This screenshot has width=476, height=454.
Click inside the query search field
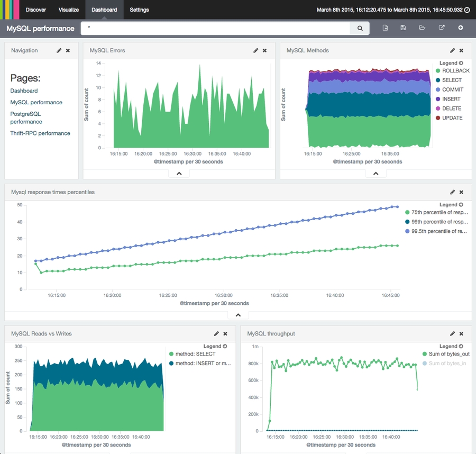click(x=212, y=28)
